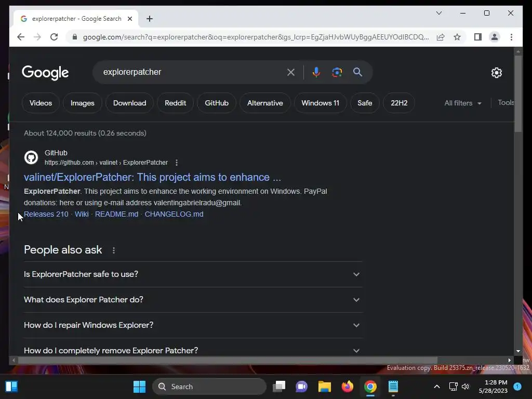Open README.md sitelink
This screenshot has width=532, height=399.
(117, 215)
